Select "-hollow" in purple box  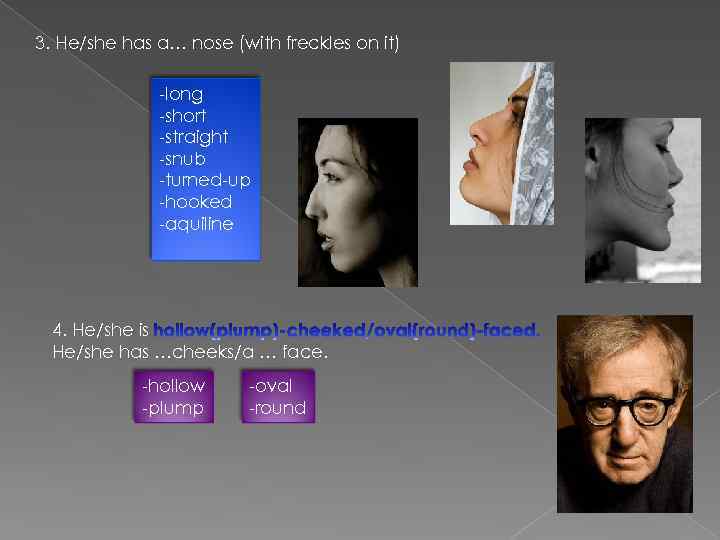tap(174, 385)
